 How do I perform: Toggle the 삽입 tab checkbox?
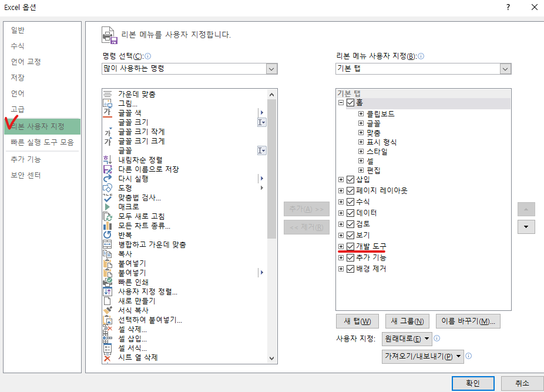pyautogui.click(x=350, y=179)
